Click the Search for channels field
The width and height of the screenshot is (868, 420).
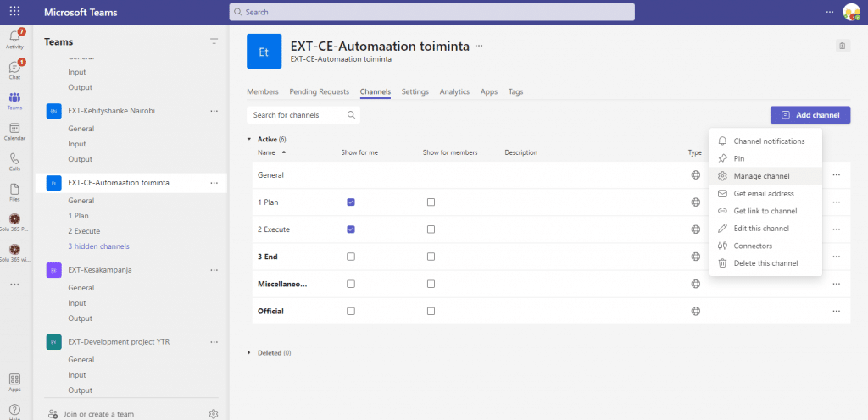[303, 115]
